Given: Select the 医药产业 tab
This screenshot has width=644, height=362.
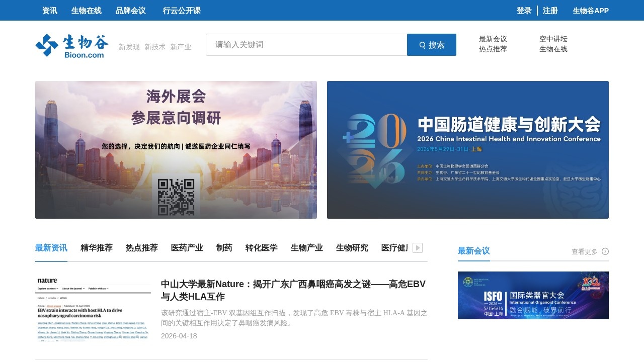Looking at the screenshot, I should (x=187, y=248).
